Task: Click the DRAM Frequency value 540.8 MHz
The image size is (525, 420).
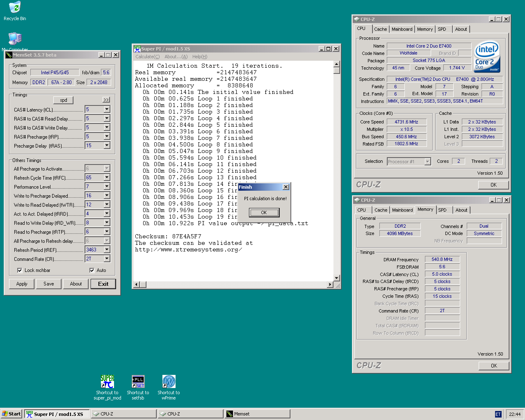Action: coord(442,260)
